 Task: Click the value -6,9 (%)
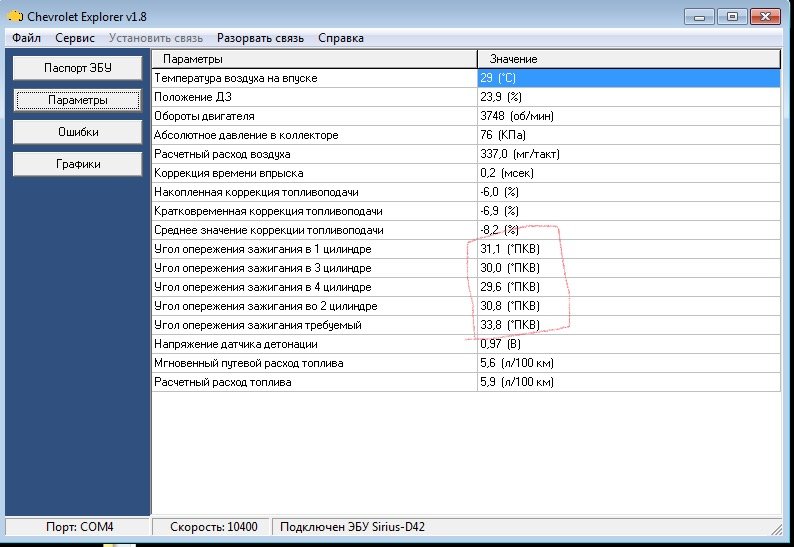coord(499,211)
